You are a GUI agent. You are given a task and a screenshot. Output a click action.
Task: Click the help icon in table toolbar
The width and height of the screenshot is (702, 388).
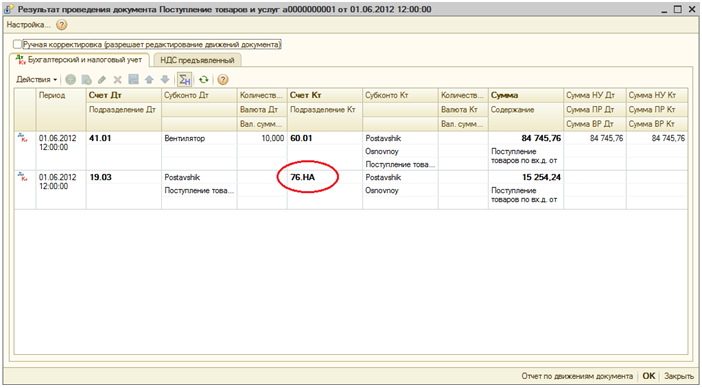coord(223,80)
